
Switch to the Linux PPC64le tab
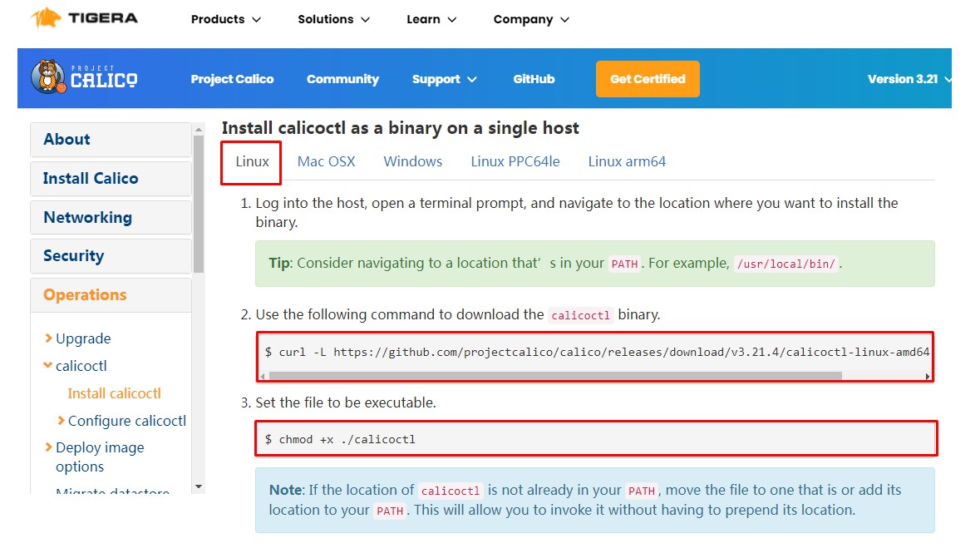[x=515, y=161]
